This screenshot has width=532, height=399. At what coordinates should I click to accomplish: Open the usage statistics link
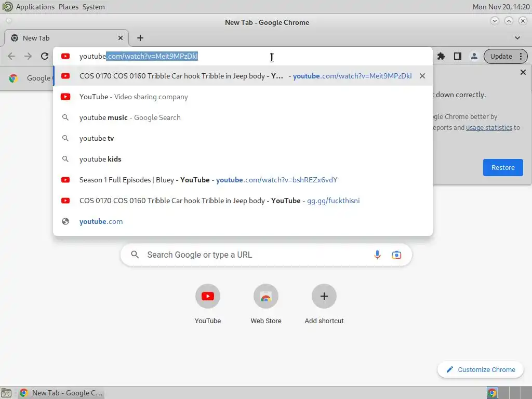coord(489,128)
